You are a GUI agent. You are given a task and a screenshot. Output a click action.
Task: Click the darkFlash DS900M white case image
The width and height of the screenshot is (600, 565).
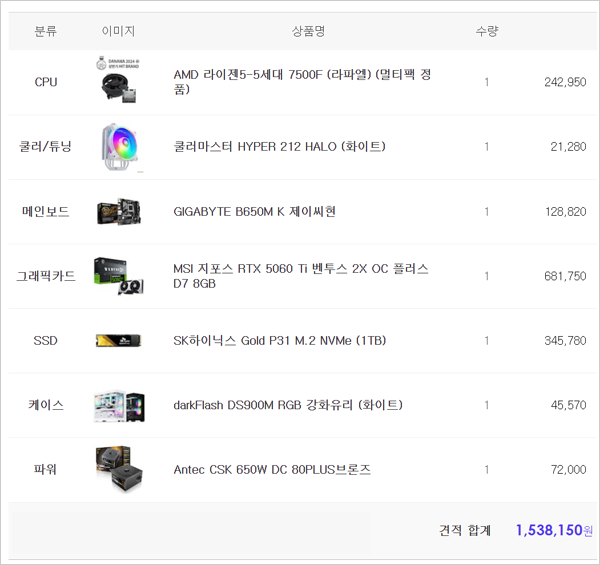tap(119, 405)
